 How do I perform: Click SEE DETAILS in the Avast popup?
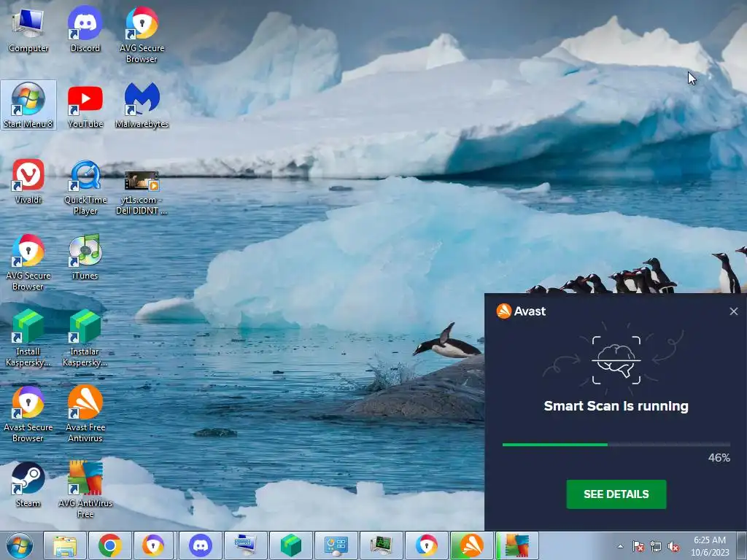(616, 494)
